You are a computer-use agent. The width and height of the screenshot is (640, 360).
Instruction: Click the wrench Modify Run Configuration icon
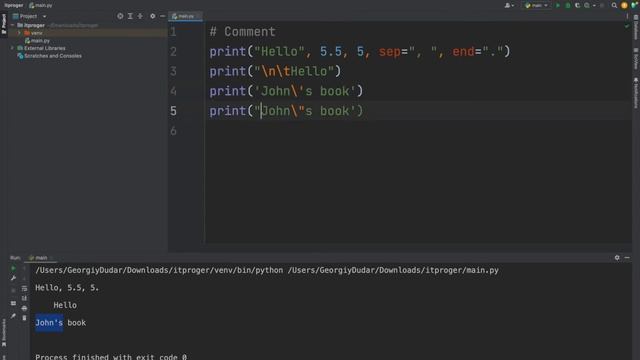[13, 278]
